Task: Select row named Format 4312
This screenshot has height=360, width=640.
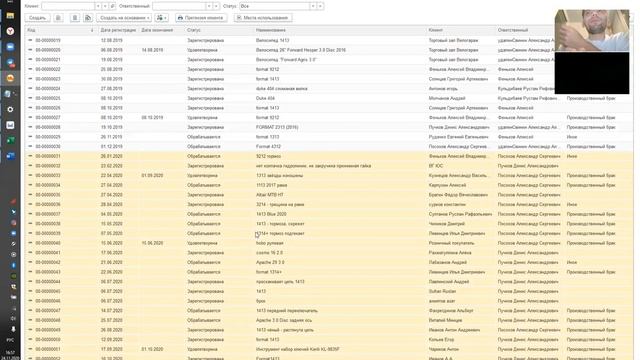Action: (x=329, y=147)
